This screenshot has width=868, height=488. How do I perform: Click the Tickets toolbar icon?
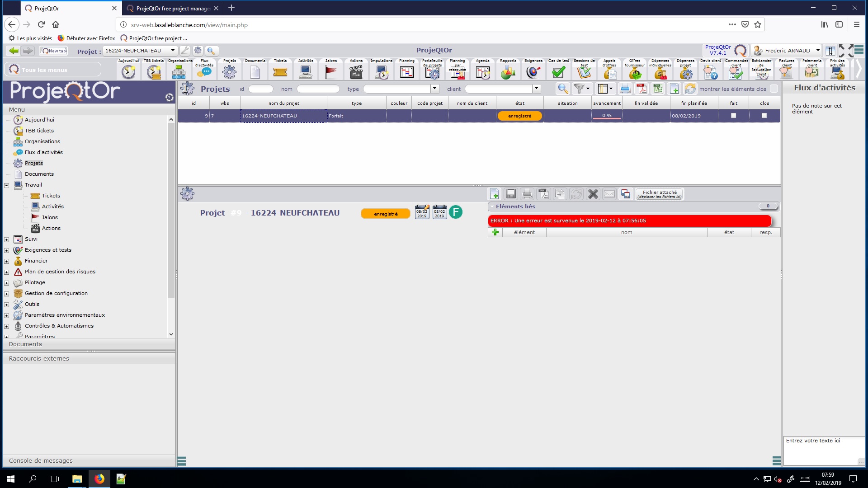click(280, 71)
